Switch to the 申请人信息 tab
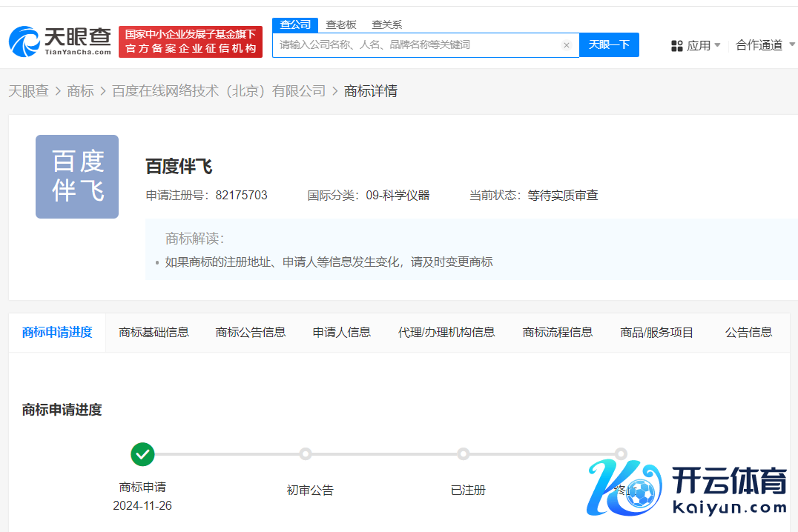Image resolution: width=798 pixels, height=532 pixels. click(x=341, y=332)
